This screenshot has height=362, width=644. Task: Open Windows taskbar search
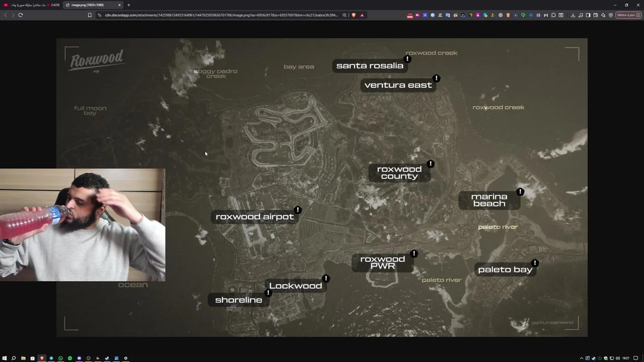pyautogui.click(x=14, y=358)
